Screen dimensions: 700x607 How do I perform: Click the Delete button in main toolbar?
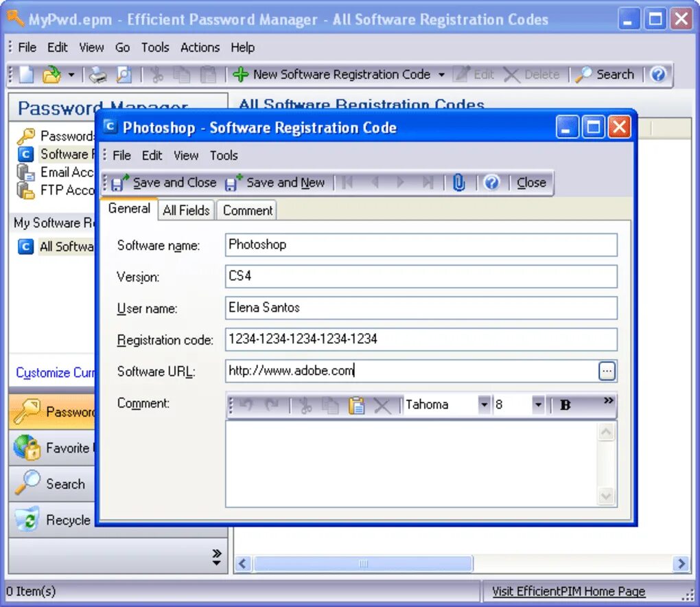click(x=532, y=75)
